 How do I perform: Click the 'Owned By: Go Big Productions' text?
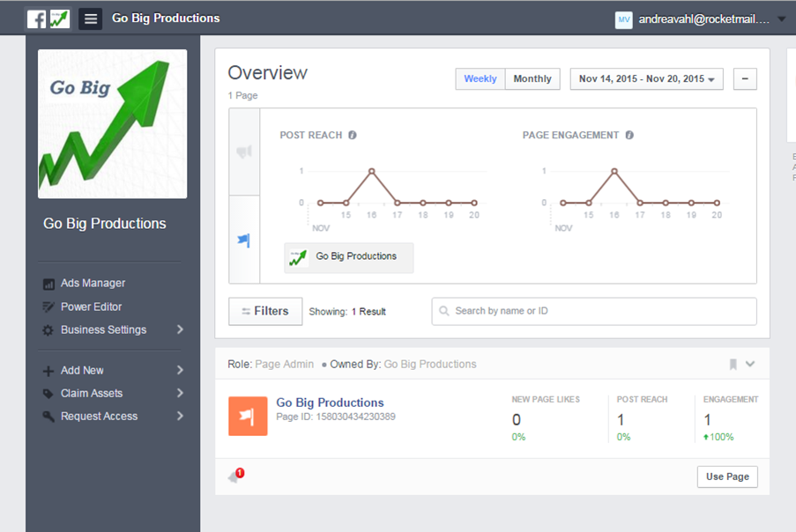click(403, 364)
